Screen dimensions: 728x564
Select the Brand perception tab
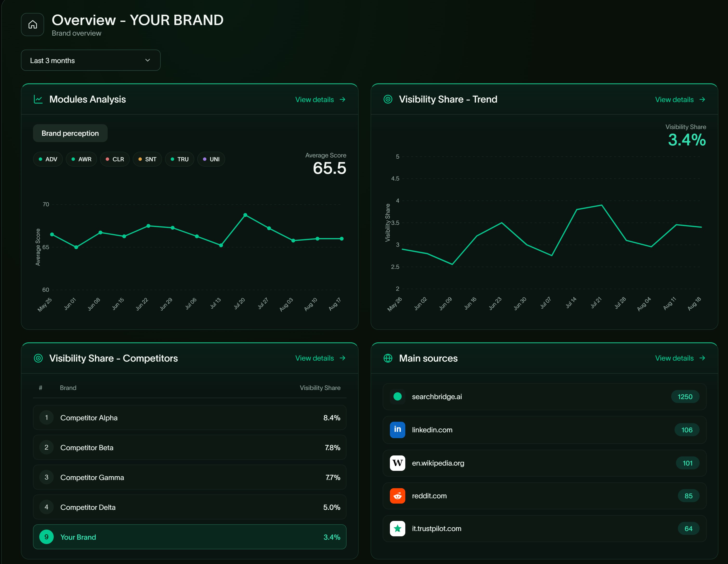pos(70,133)
